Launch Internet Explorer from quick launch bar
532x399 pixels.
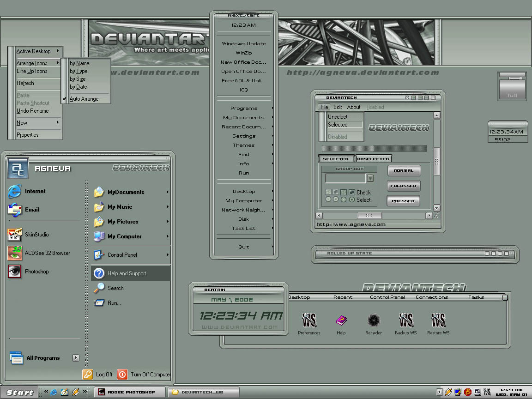click(54, 392)
